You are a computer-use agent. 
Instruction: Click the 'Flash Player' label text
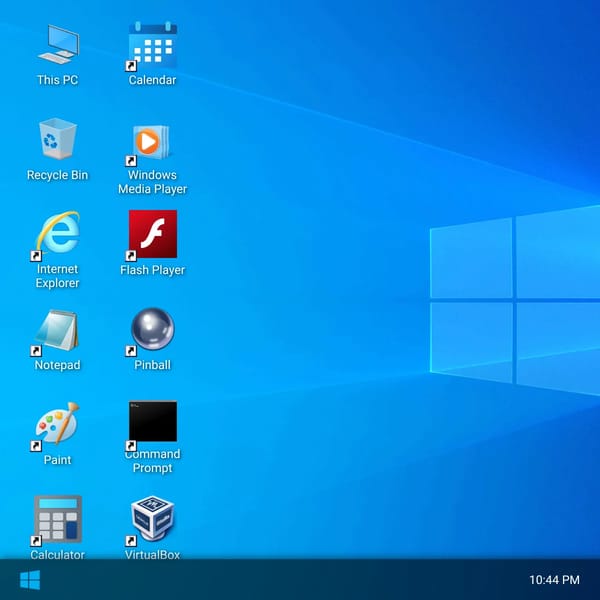coord(152,270)
